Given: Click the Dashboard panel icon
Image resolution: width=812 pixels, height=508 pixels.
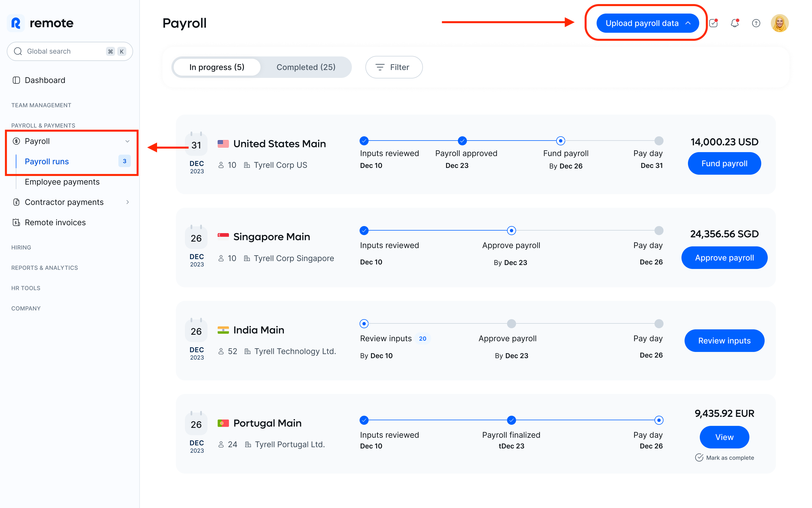Looking at the screenshot, I should tap(16, 80).
